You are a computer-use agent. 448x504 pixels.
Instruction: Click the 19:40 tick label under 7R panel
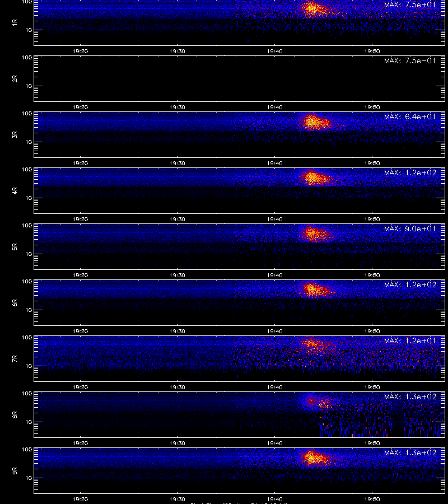(275, 388)
